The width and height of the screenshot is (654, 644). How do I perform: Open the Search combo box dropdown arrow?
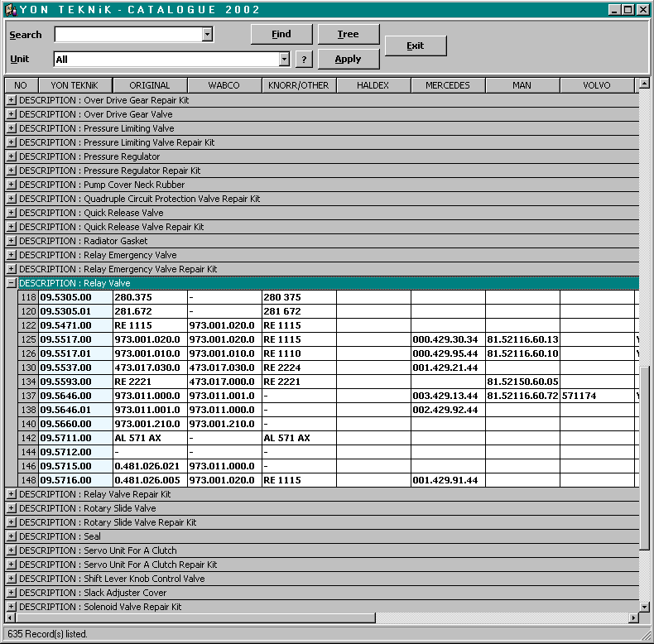207,34
